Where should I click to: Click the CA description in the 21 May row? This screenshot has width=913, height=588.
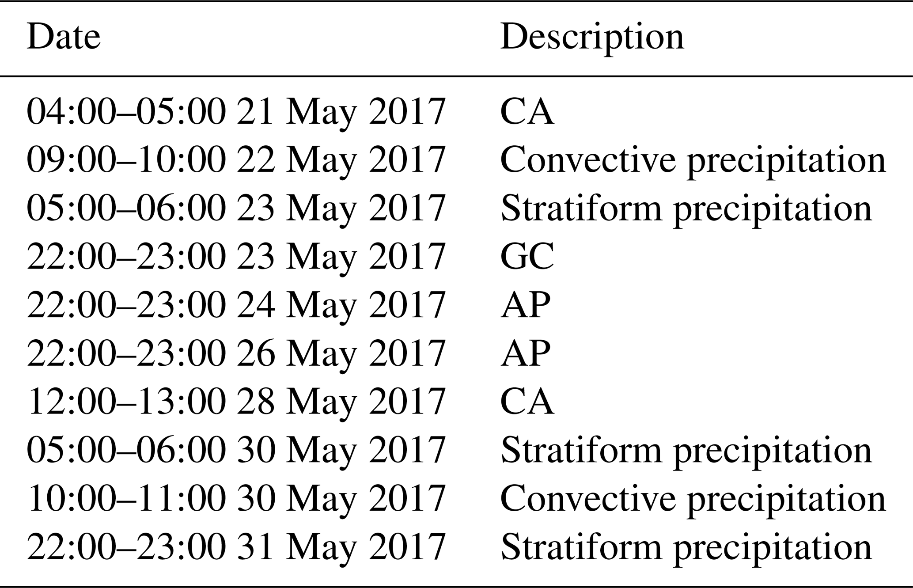[x=527, y=111]
